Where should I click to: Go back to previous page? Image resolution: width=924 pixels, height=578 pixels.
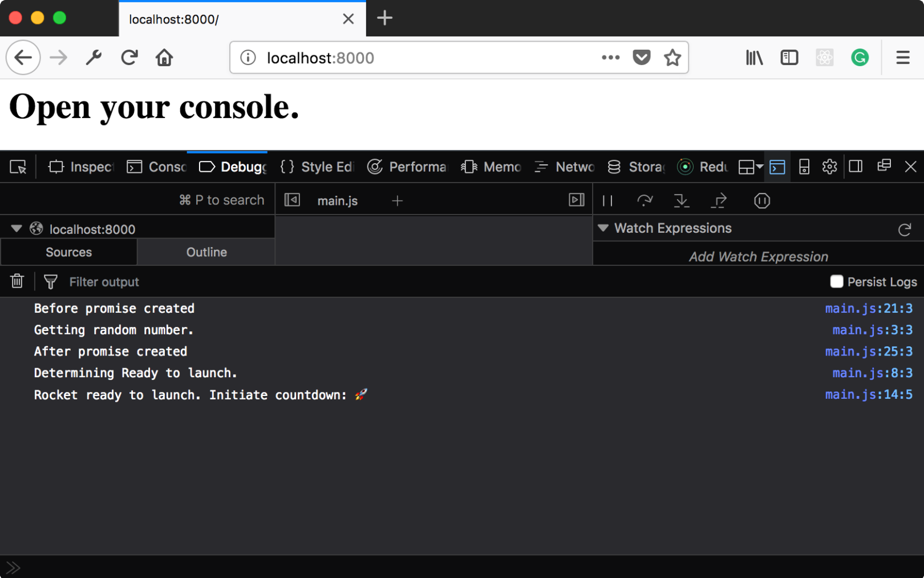23,58
